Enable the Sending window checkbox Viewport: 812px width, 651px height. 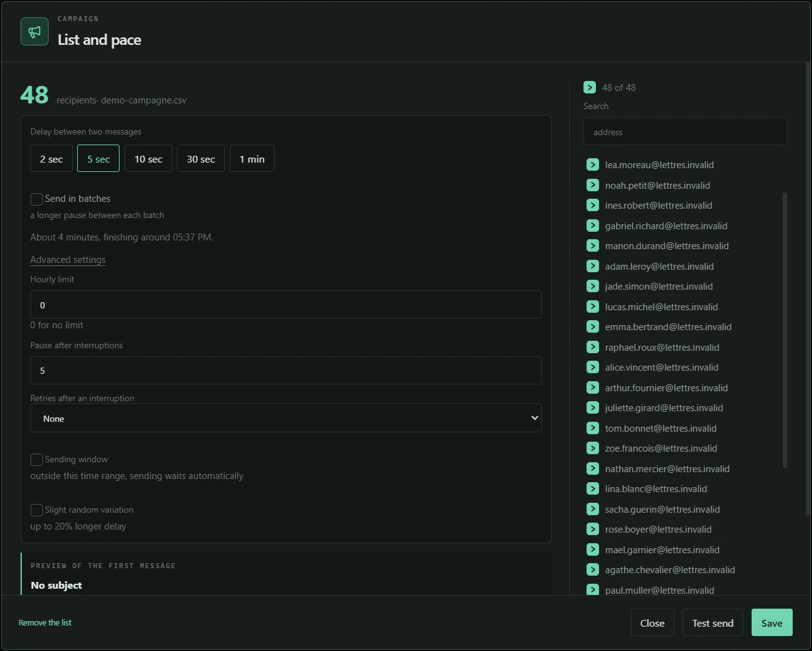coord(37,460)
